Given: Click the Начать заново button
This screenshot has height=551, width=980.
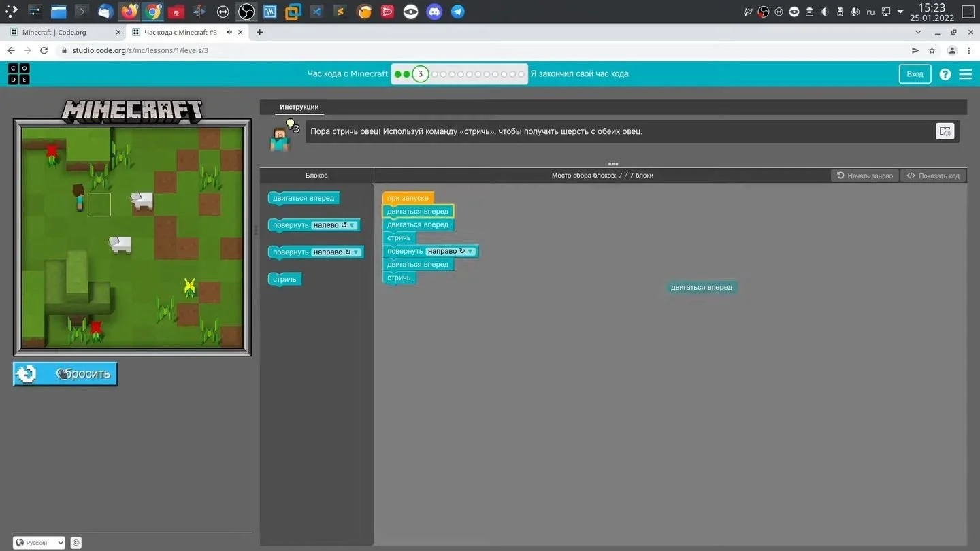Looking at the screenshot, I should click(864, 176).
